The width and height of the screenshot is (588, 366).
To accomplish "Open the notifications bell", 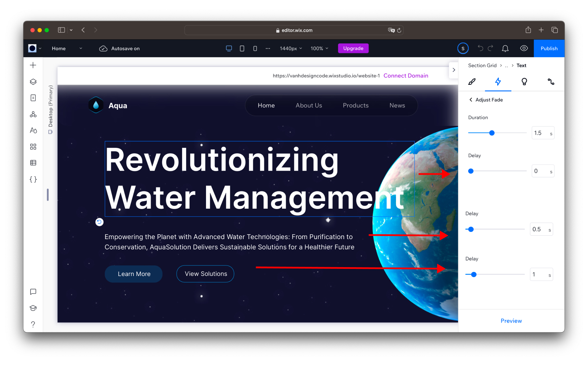I will (505, 49).
